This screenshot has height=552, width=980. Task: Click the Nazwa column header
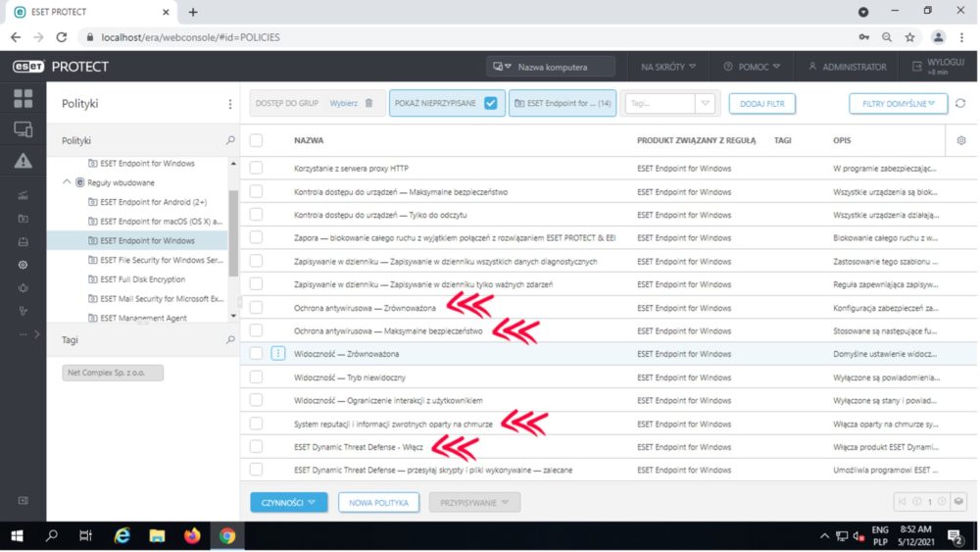(309, 140)
